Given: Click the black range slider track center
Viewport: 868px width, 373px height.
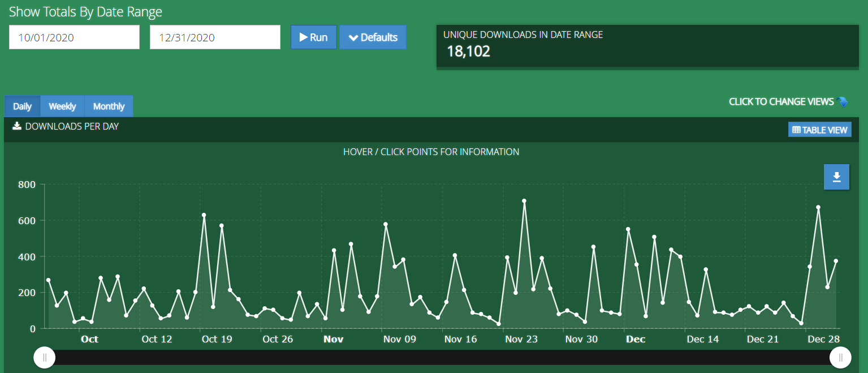Looking at the screenshot, I should (442, 357).
